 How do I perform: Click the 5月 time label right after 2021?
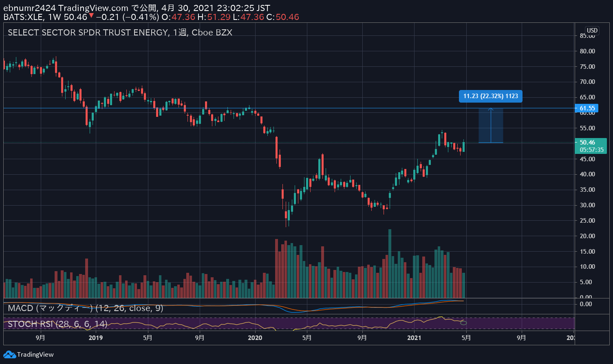(x=466, y=338)
